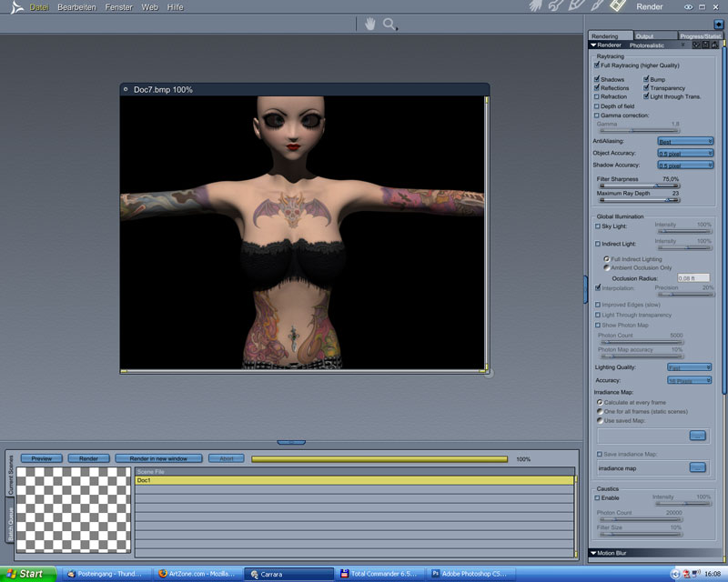The image size is (728, 582).
Task: Select the hand pan tool
Action: [x=370, y=25]
